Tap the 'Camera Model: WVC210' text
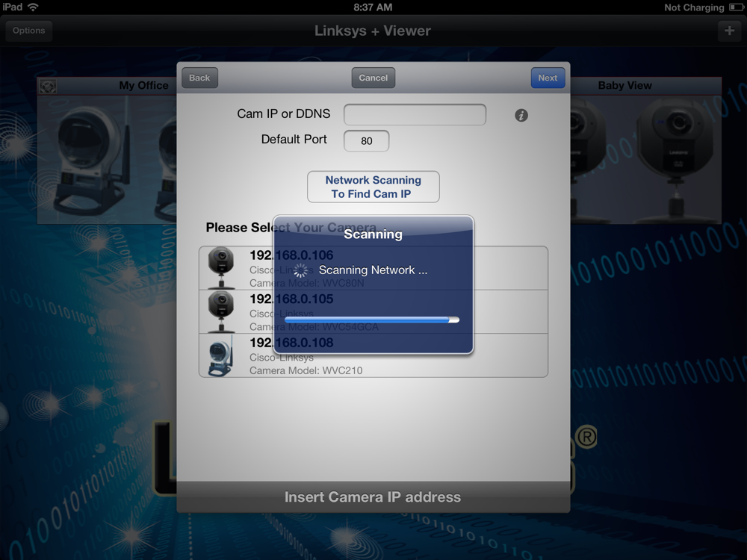This screenshot has height=560, width=747. point(306,370)
